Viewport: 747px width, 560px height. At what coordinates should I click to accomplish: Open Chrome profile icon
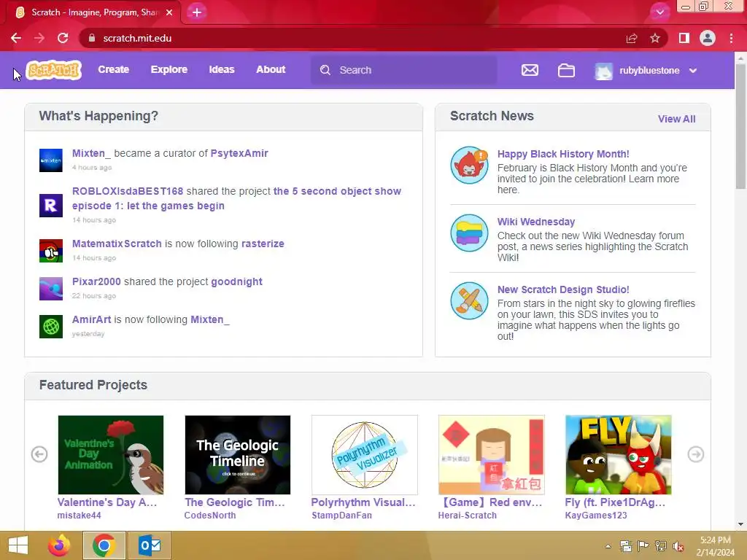coord(708,38)
